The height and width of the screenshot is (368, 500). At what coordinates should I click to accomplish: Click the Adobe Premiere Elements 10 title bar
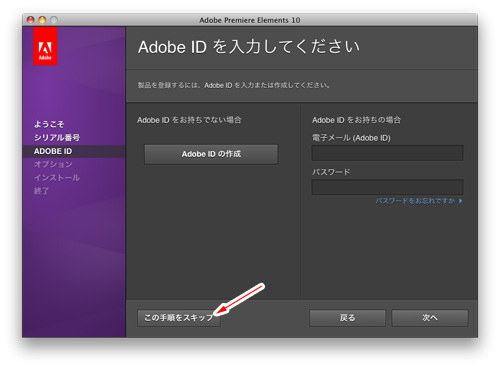250,20
